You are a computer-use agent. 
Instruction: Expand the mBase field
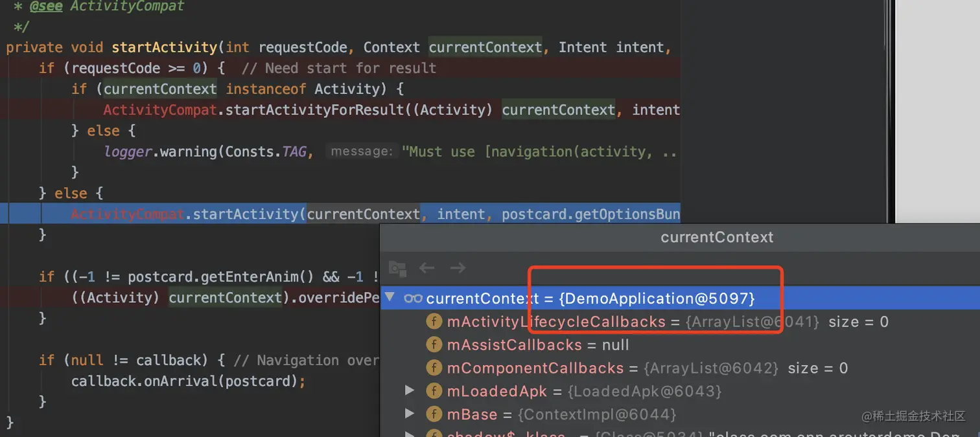coord(409,414)
